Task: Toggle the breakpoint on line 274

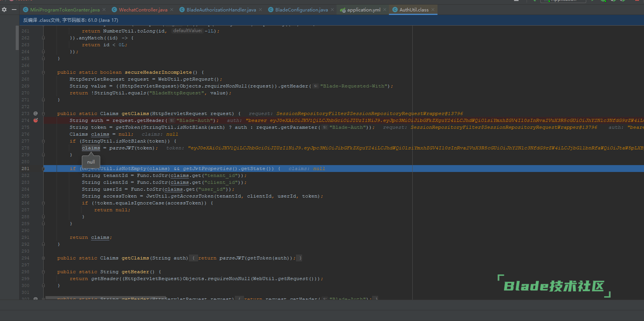Action: click(36, 120)
